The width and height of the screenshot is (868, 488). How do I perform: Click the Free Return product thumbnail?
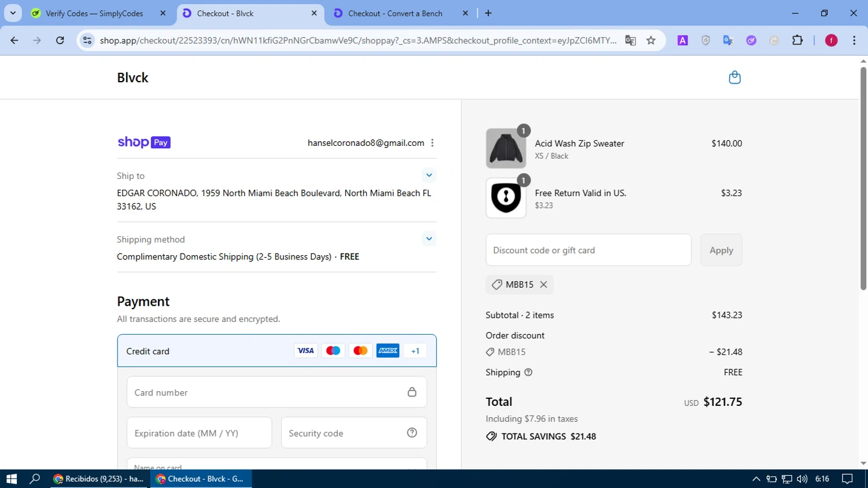506,198
